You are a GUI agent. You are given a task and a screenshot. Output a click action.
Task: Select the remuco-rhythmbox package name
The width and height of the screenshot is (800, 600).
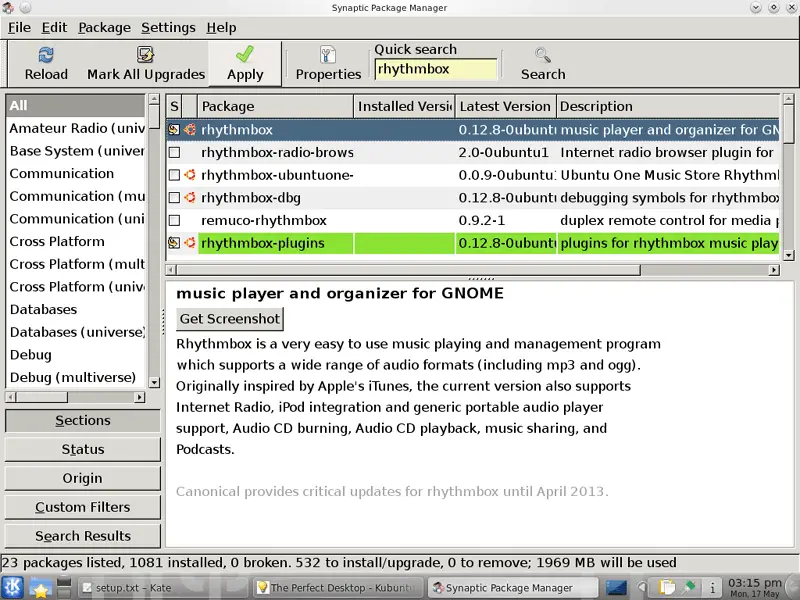[264, 220]
